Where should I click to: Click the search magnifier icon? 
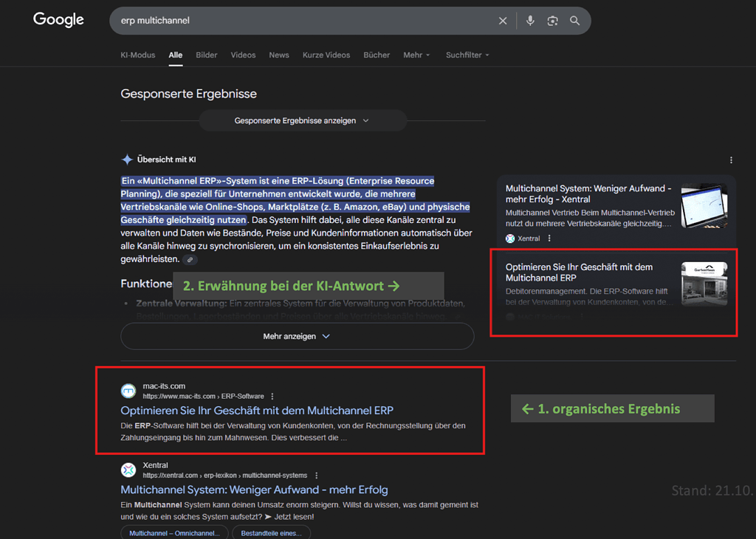click(575, 21)
